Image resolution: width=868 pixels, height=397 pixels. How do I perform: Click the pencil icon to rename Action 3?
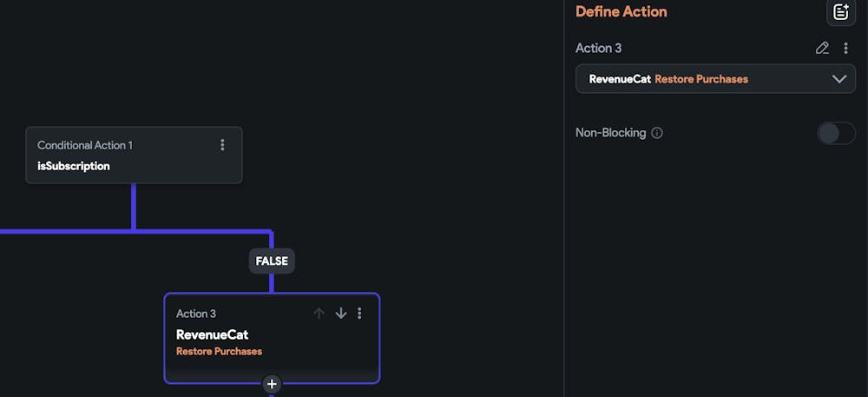click(822, 49)
